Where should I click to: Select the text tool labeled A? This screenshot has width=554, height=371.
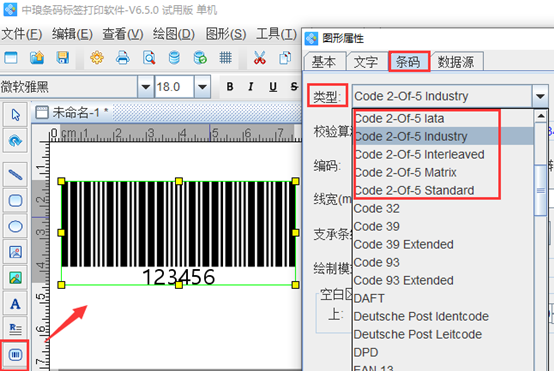[15, 304]
